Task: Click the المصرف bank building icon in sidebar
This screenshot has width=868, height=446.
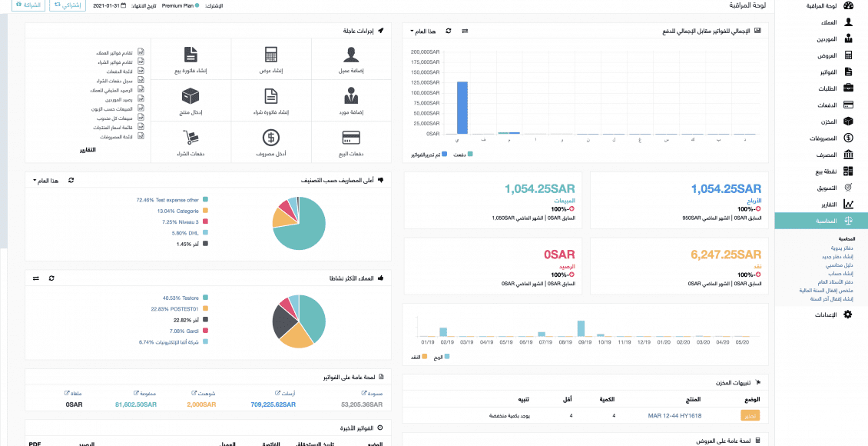Action: click(847, 155)
